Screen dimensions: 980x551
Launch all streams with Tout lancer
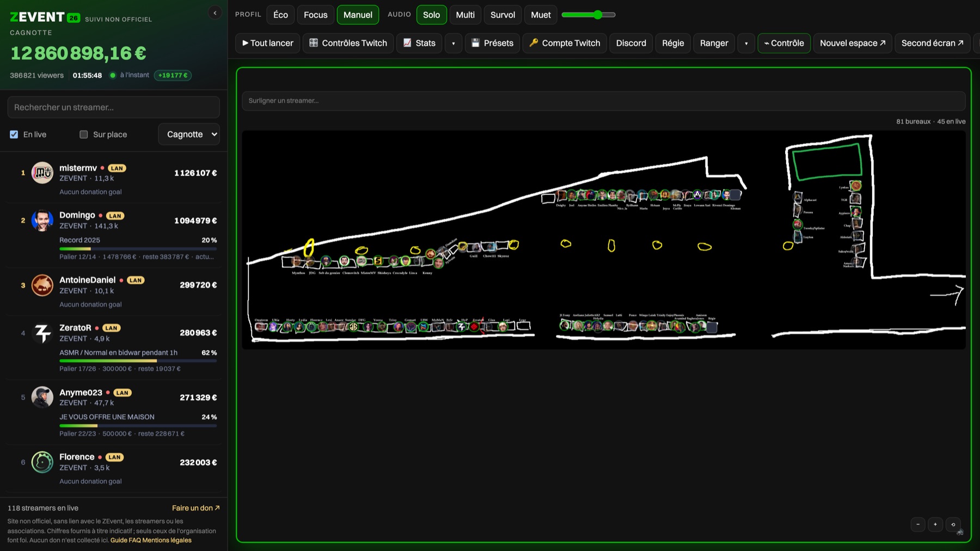[268, 43]
